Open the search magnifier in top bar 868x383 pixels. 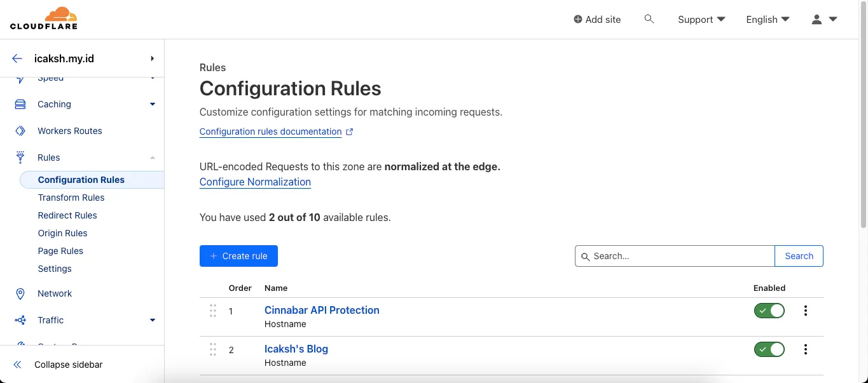tap(649, 19)
